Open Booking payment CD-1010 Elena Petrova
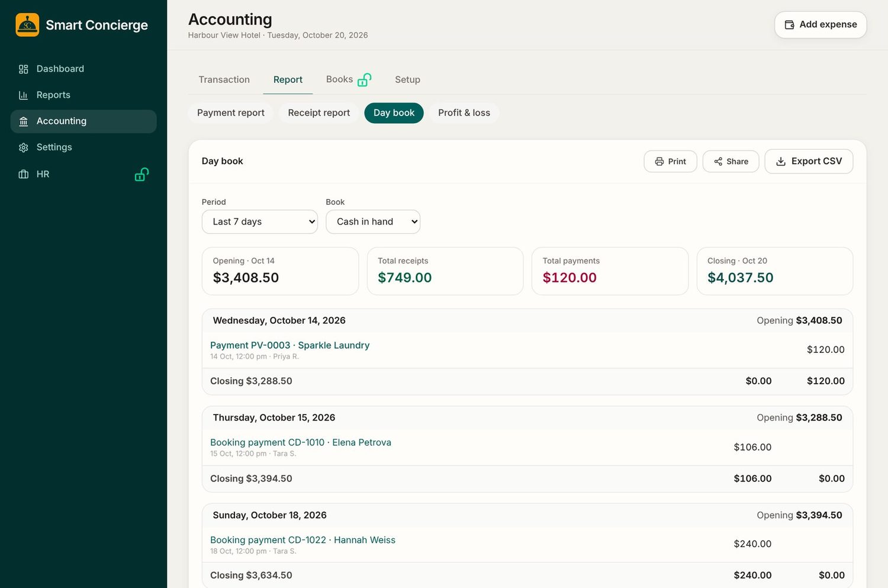The width and height of the screenshot is (888, 588). point(301,443)
